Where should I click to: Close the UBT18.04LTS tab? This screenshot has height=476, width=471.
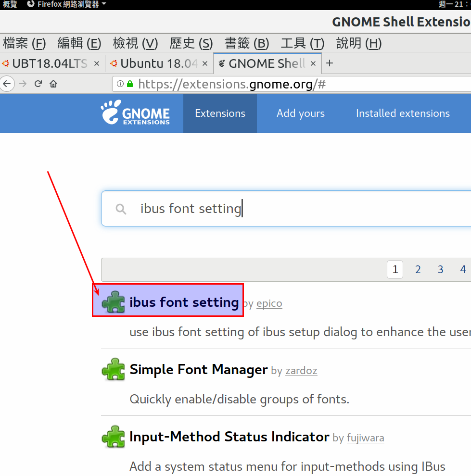(97, 63)
